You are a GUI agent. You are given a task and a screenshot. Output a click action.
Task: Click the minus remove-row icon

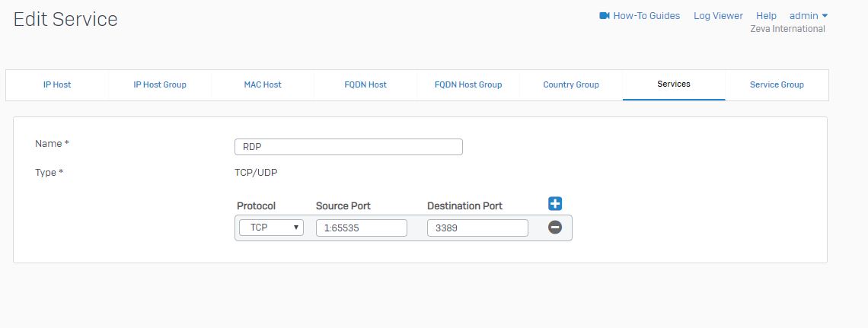(x=555, y=228)
